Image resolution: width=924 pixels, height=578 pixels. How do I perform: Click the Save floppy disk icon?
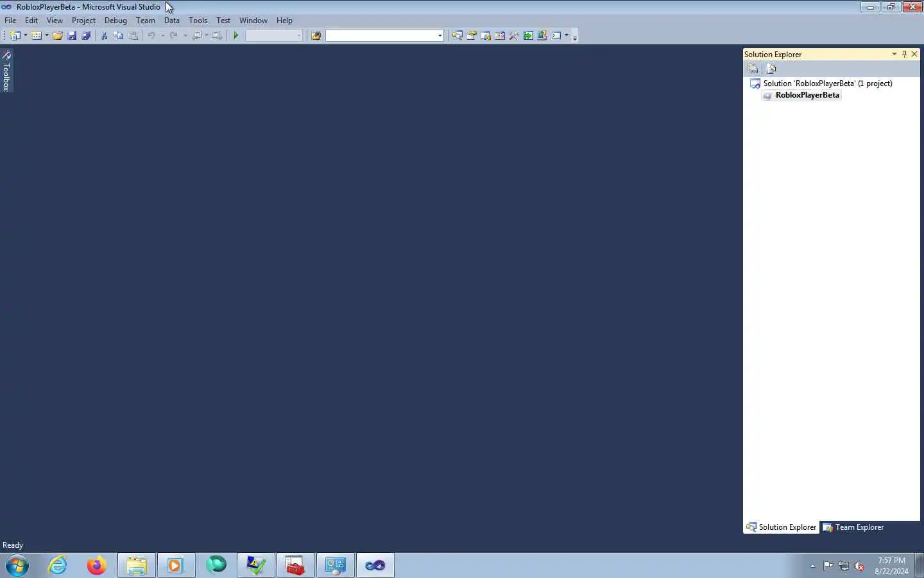72,35
